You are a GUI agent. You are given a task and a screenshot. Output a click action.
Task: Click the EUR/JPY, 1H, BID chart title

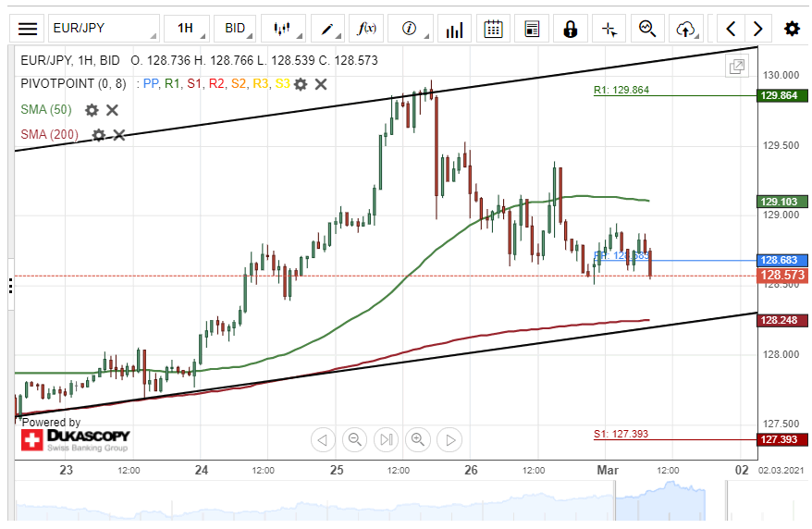[x=70, y=60]
